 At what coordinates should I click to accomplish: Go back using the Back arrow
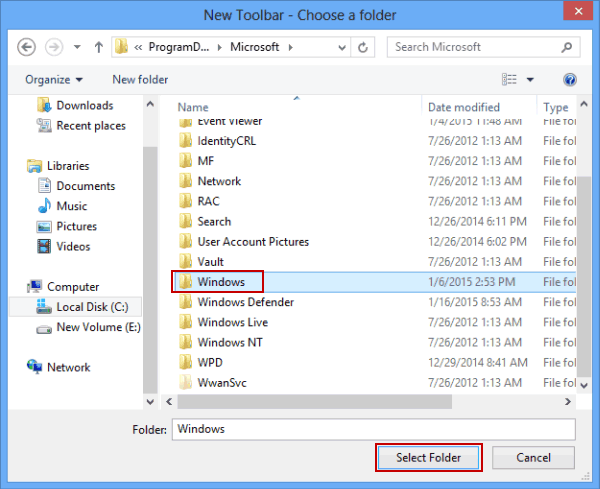[26, 47]
